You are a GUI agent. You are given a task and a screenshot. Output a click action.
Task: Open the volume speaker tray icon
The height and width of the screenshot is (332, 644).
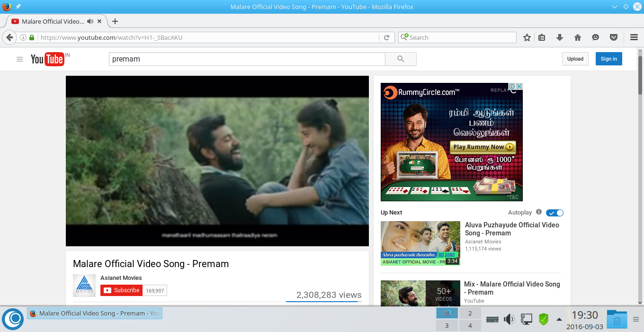coord(509,319)
